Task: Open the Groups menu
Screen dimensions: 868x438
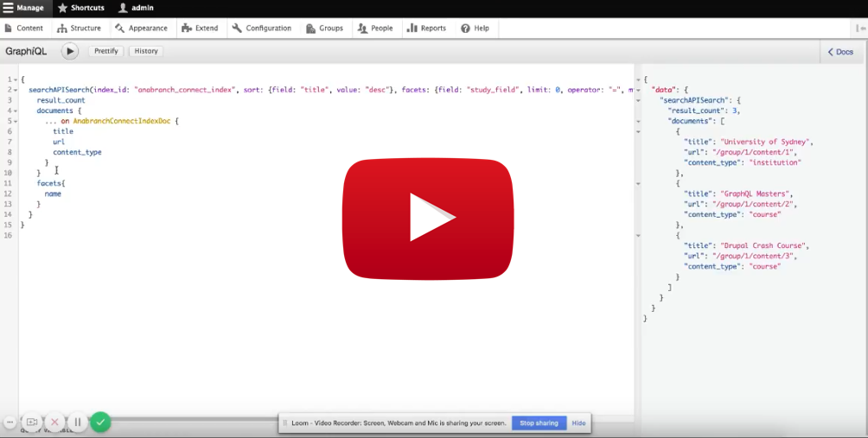Action: point(325,29)
